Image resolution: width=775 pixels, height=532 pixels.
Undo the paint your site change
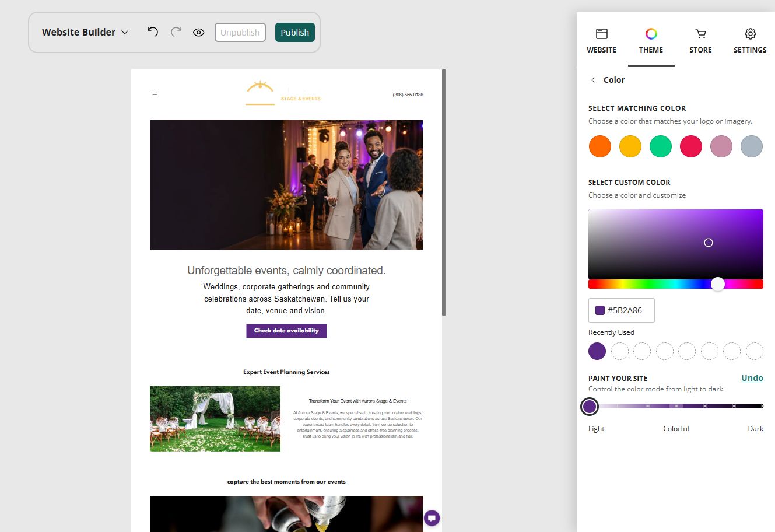pyautogui.click(x=752, y=378)
